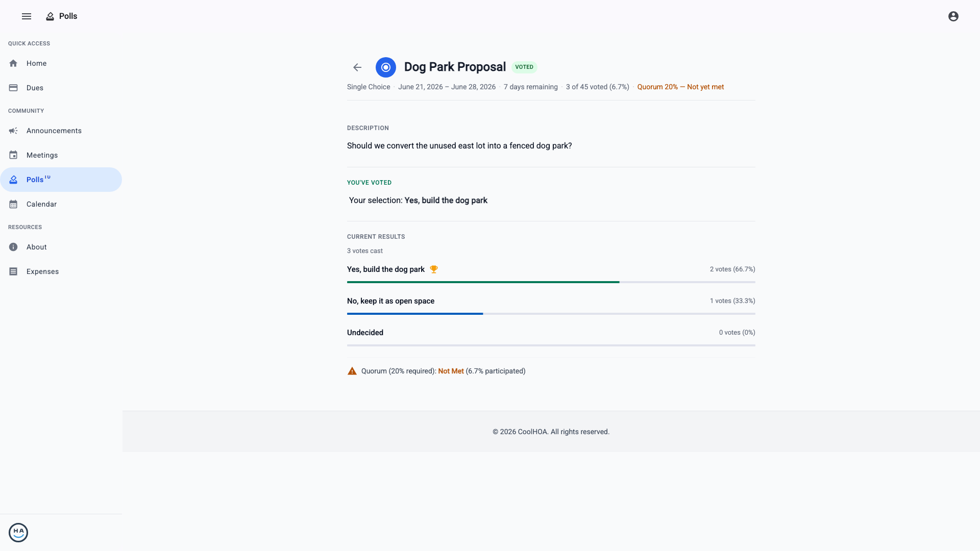This screenshot has height=551, width=980.
Task: Click the green VOTED badge
Action: [x=524, y=67]
